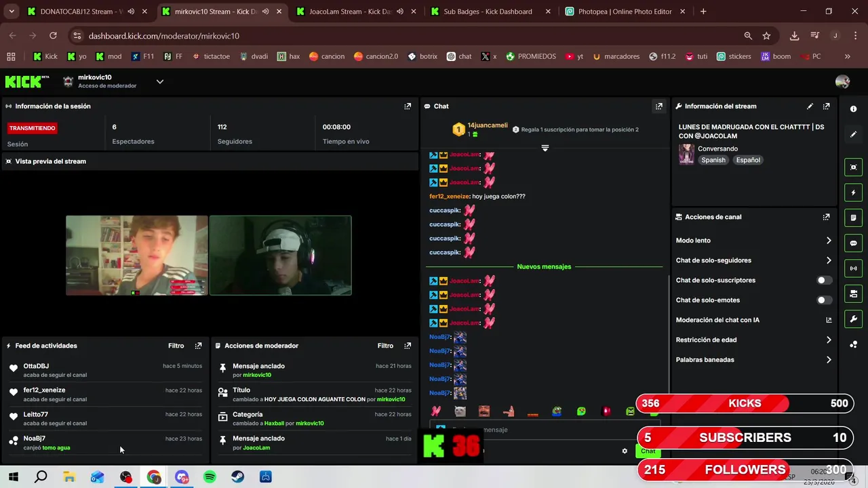
Task: Click the pencil edit icon in right sidebar
Action: pos(853,134)
